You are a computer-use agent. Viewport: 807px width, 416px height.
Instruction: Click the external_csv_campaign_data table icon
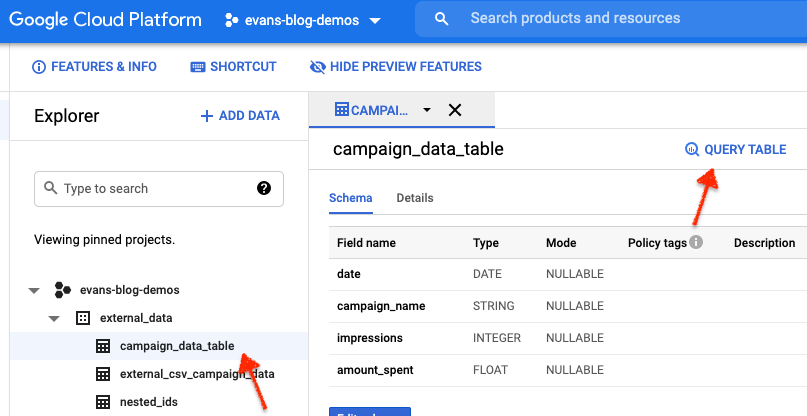click(102, 374)
